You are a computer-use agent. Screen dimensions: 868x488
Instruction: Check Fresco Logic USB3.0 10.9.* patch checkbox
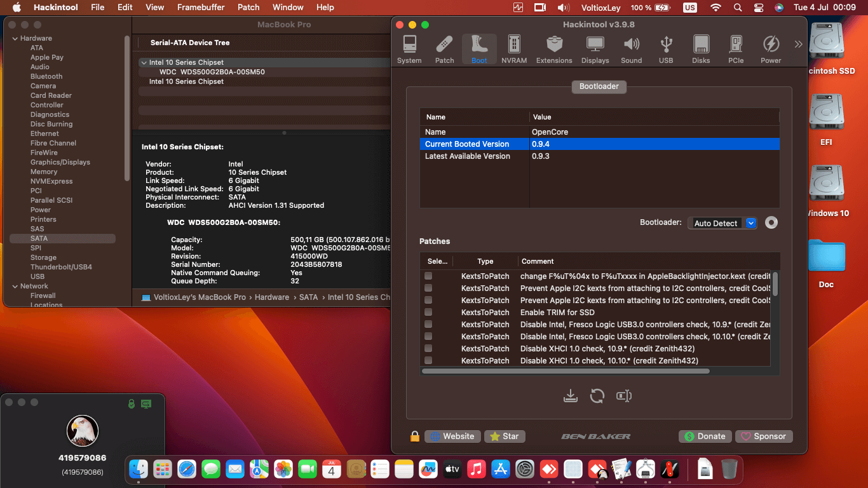(x=428, y=324)
